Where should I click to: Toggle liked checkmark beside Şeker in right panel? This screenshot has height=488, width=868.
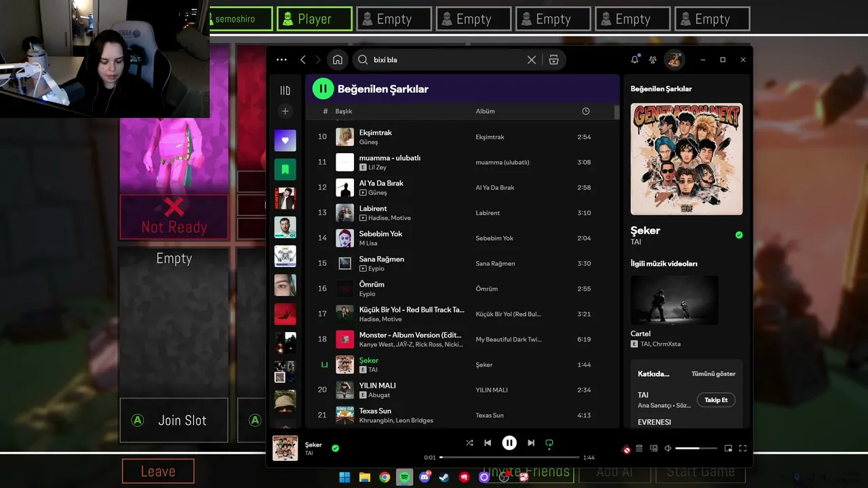(739, 235)
